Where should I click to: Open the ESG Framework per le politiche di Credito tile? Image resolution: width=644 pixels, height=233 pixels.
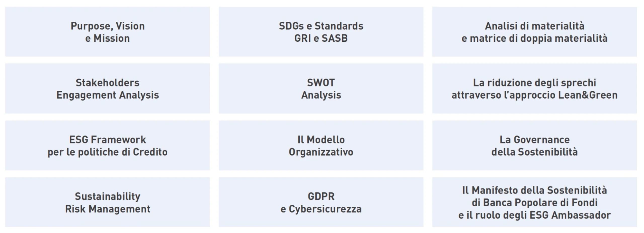tap(107, 145)
